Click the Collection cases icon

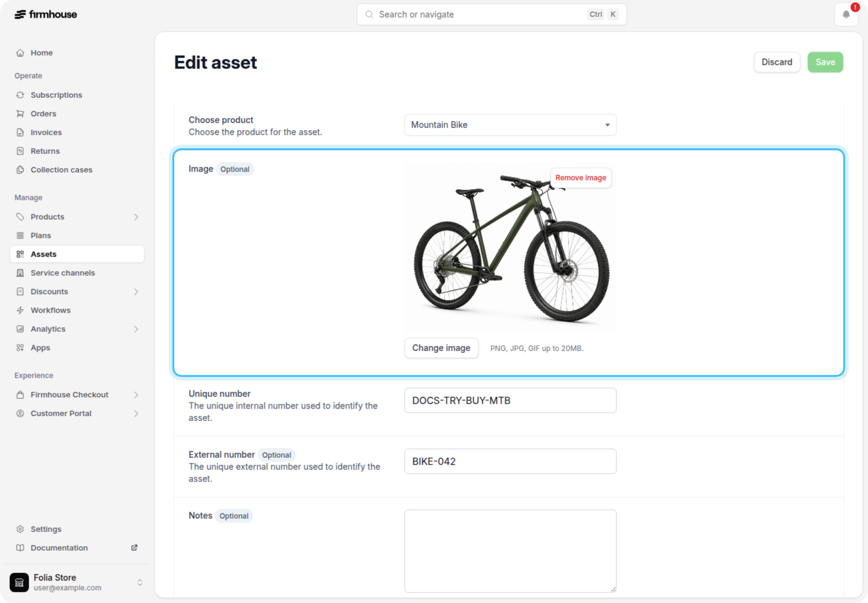(x=20, y=170)
